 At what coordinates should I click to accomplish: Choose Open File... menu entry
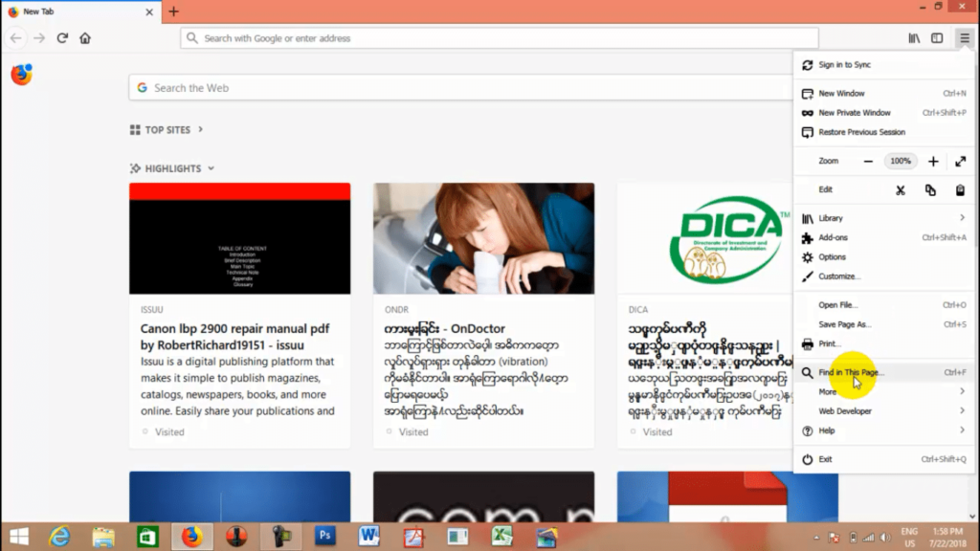pyautogui.click(x=883, y=305)
